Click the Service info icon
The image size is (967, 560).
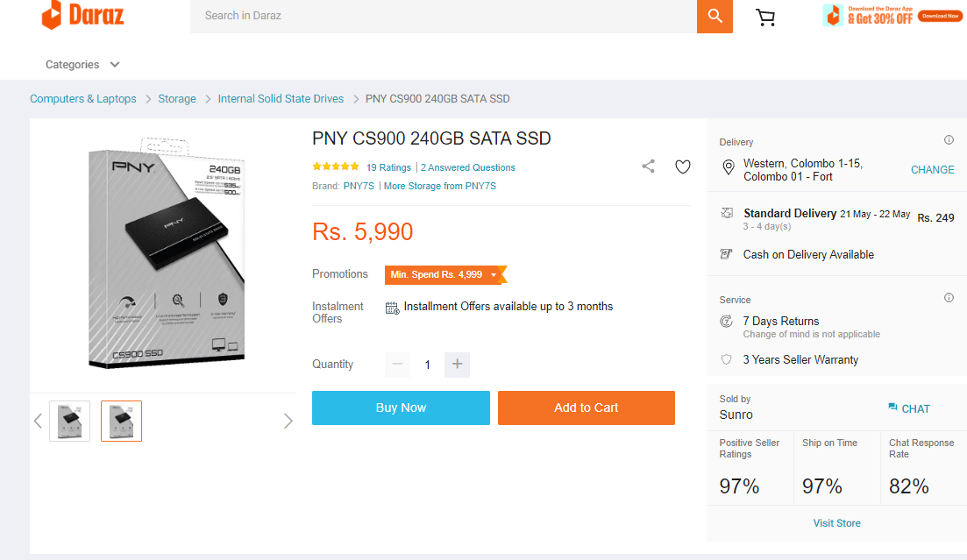click(949, 298)
